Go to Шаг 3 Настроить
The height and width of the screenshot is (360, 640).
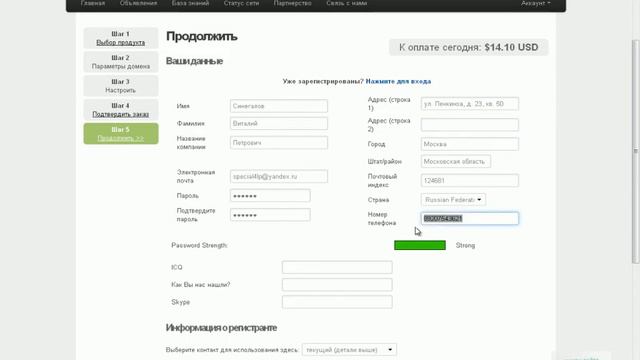tap(121, 86)
